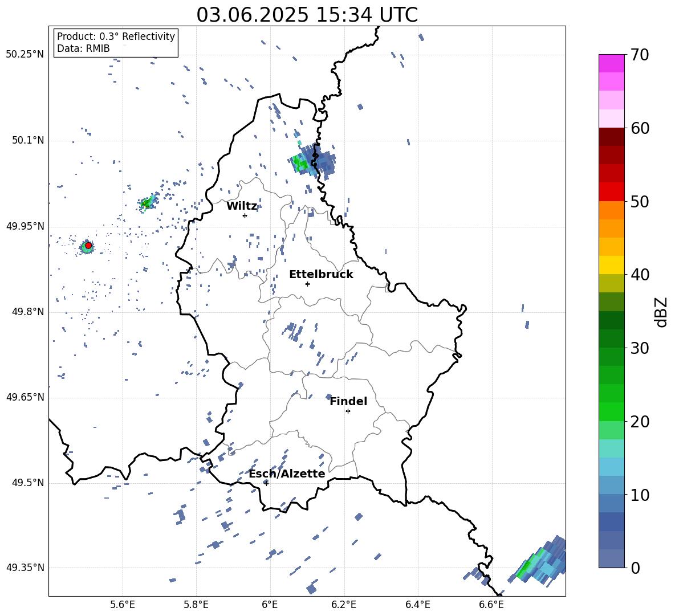Click the Wiltz station cross marker
Image resolution: width=675 pixels, height=616 pixels.
click(x=245, y=215)
